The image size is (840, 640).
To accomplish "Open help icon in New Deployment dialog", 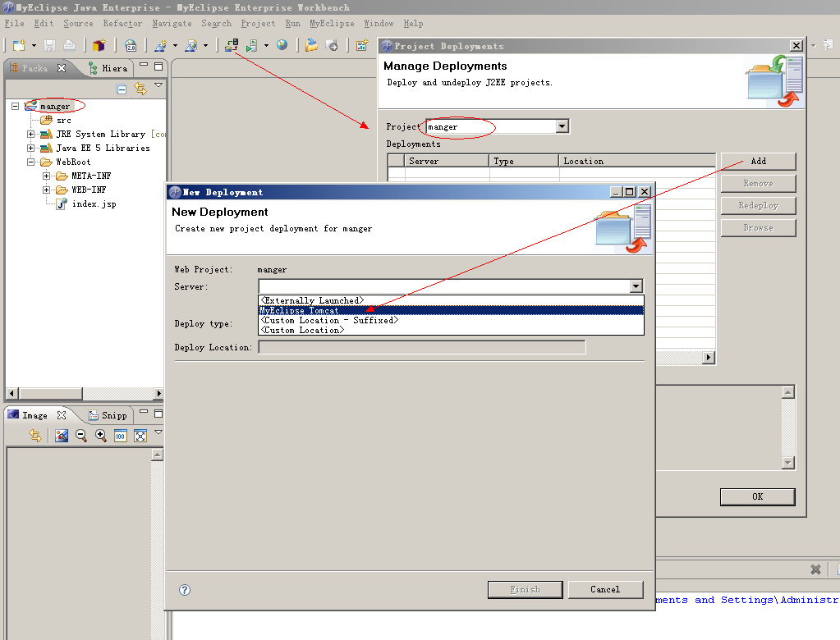I will (x=184, y=590).
